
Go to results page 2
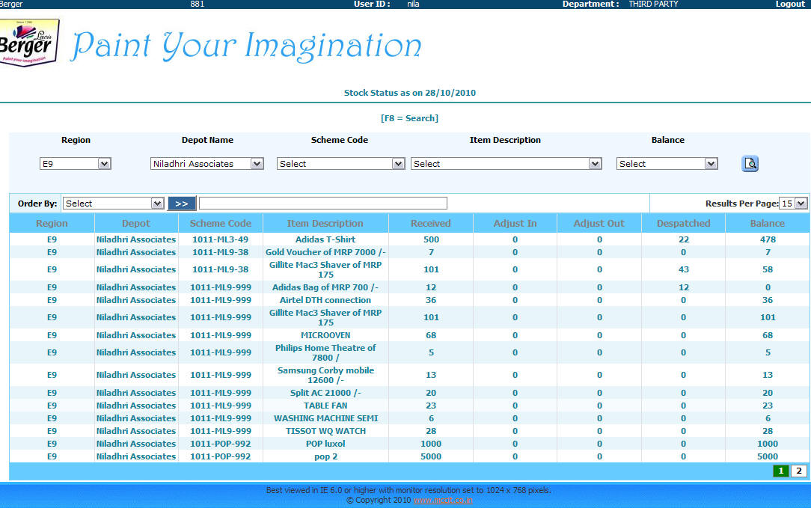tap(798, 471)
